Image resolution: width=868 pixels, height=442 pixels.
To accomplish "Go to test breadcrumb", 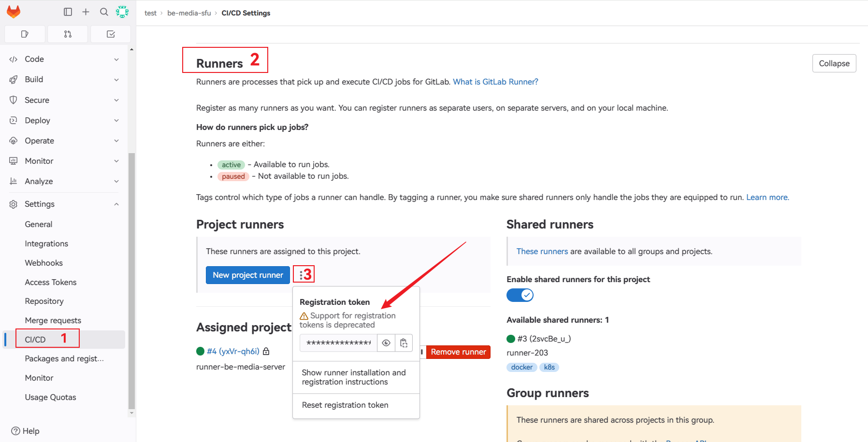I will 150,13.
